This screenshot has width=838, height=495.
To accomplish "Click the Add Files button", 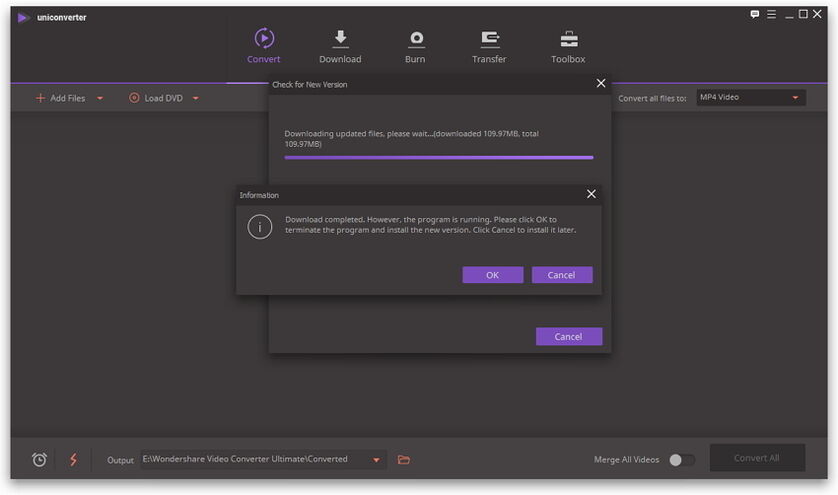I will click(x=60, y=98).
